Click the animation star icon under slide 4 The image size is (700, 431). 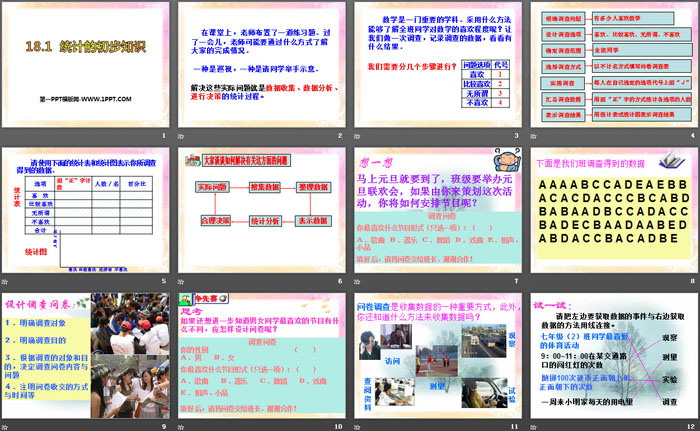point(532,136)
